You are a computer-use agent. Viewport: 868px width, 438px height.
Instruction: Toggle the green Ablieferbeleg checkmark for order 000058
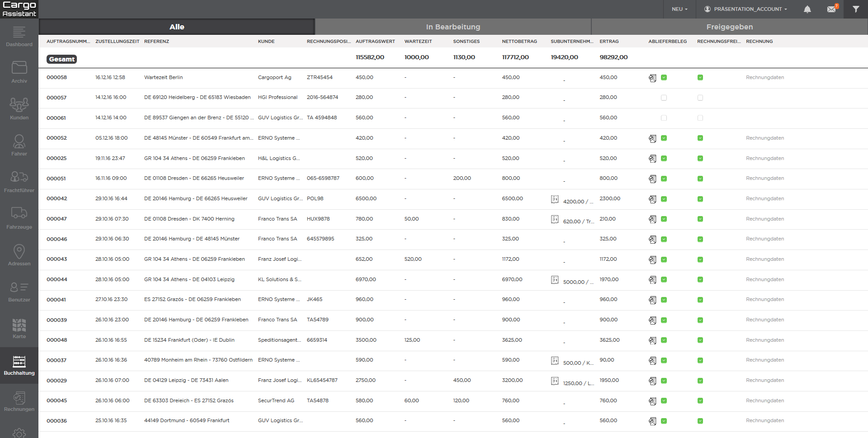point(664,78)
